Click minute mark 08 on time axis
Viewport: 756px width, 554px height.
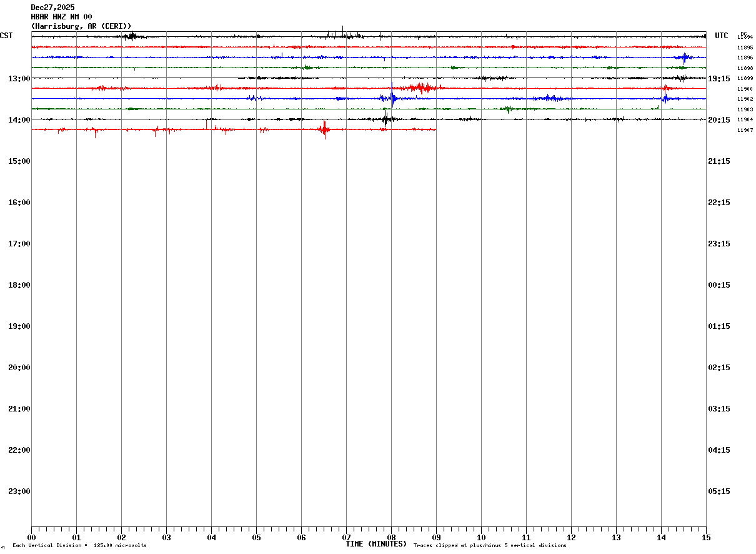(391, 538)
